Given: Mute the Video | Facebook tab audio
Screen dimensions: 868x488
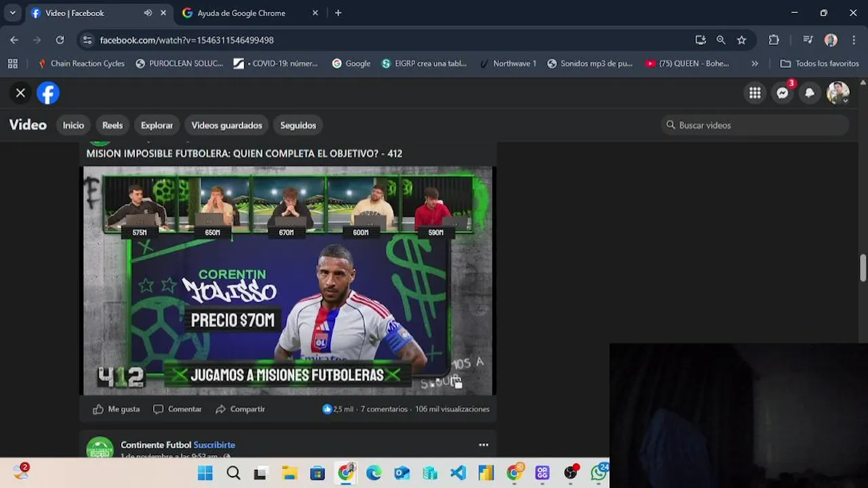Looking at the screenshot, I should pyautogui.click(x=148, y=13).
